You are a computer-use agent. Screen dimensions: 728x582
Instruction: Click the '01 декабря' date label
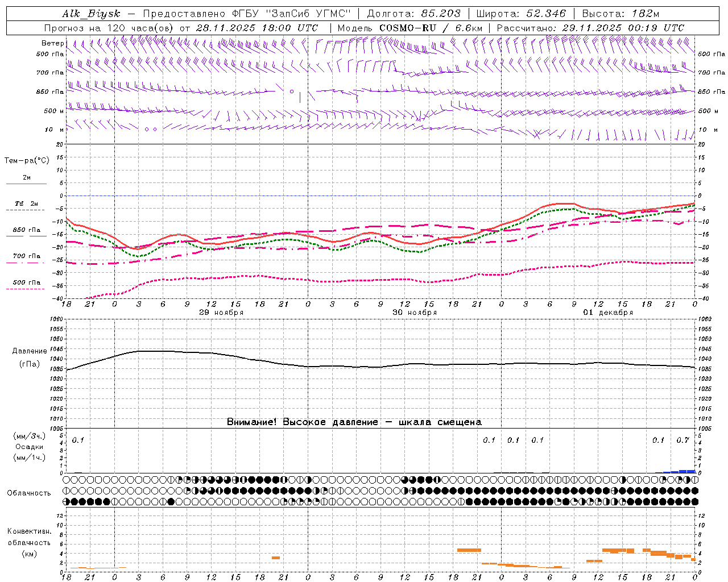click(x=608, y=313)
